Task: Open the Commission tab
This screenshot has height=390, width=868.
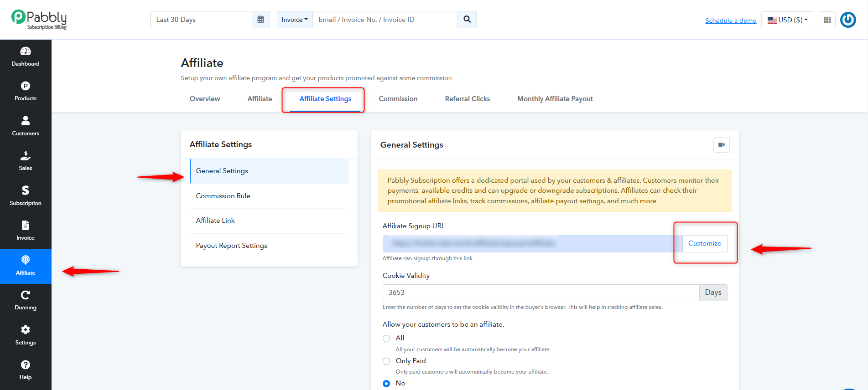Action: point(398,99)
